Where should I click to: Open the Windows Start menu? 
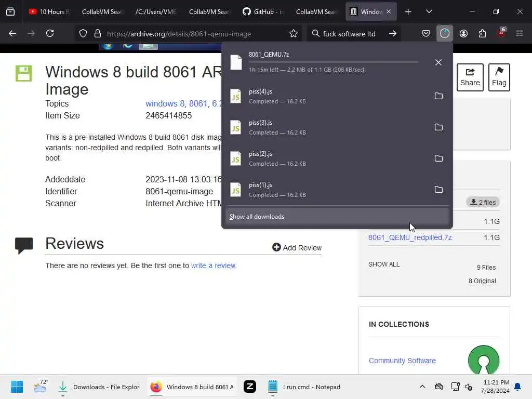click(17, 387)
